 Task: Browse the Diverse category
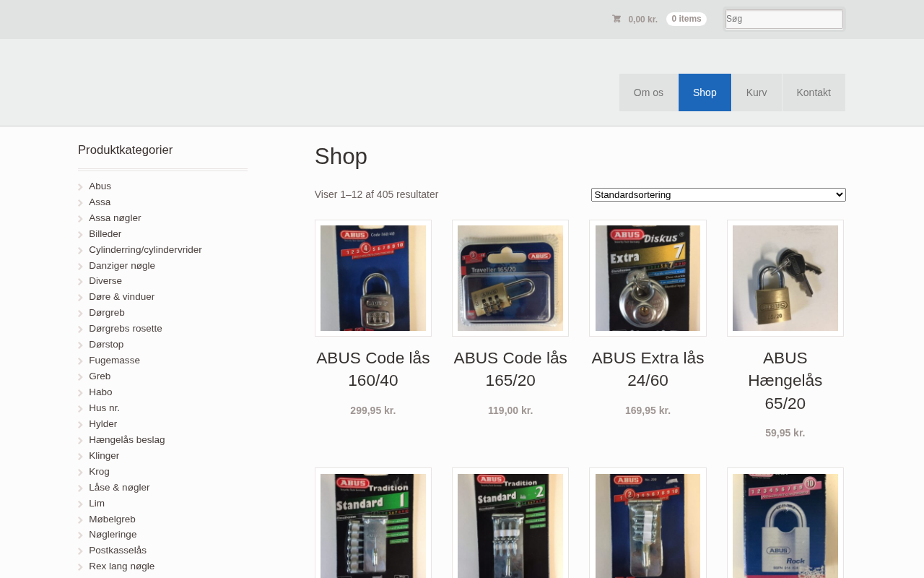[105, 281]
